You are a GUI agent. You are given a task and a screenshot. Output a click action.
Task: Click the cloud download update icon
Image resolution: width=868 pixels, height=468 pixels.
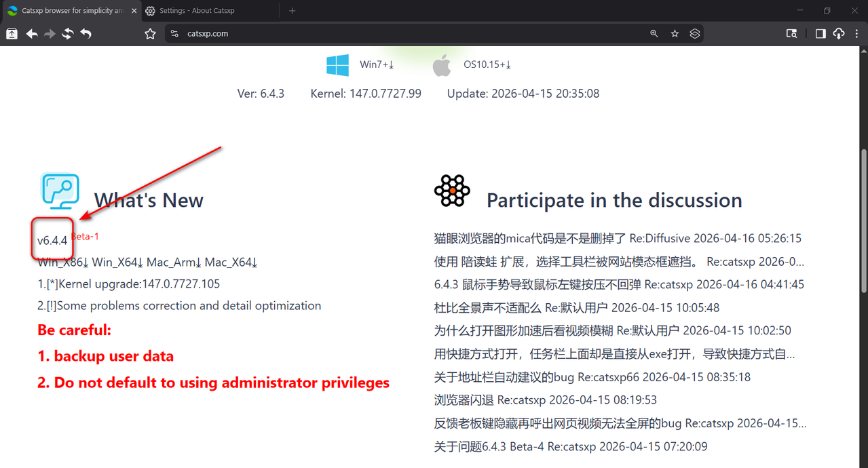click(x=838, y=33)
